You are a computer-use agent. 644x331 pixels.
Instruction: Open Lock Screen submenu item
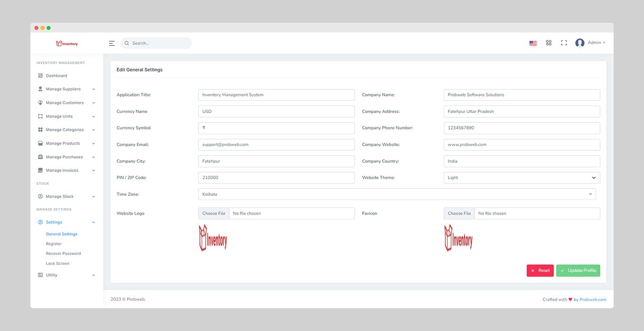pyautogui.click(x=58, y=263)
